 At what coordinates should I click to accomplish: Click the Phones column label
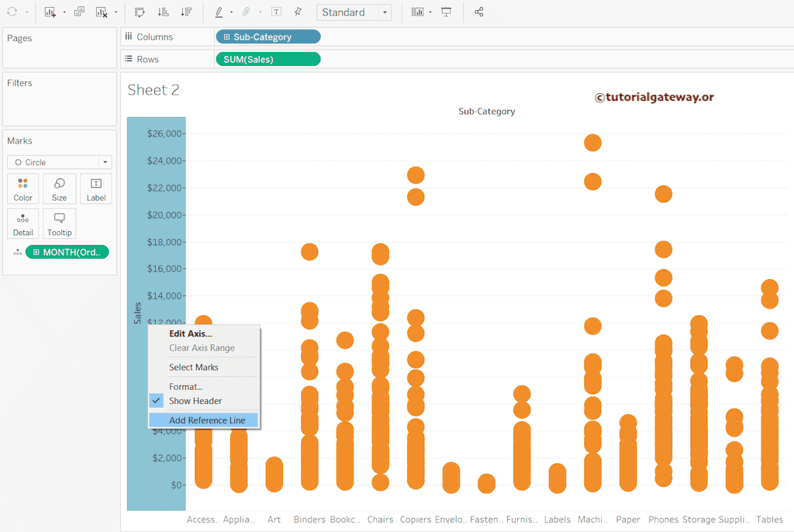click(x=664, y=520)
